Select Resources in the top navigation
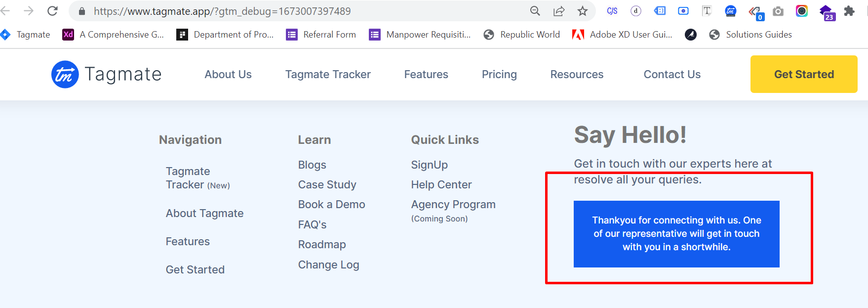The height and width of the screenshot is (308, 868). pos(577,74)
